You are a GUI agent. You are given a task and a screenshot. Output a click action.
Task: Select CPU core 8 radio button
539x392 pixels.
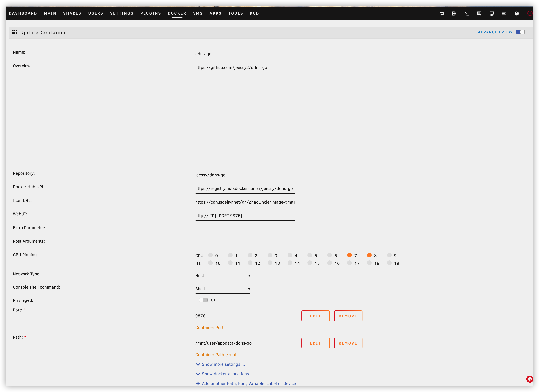pos(369,255)
